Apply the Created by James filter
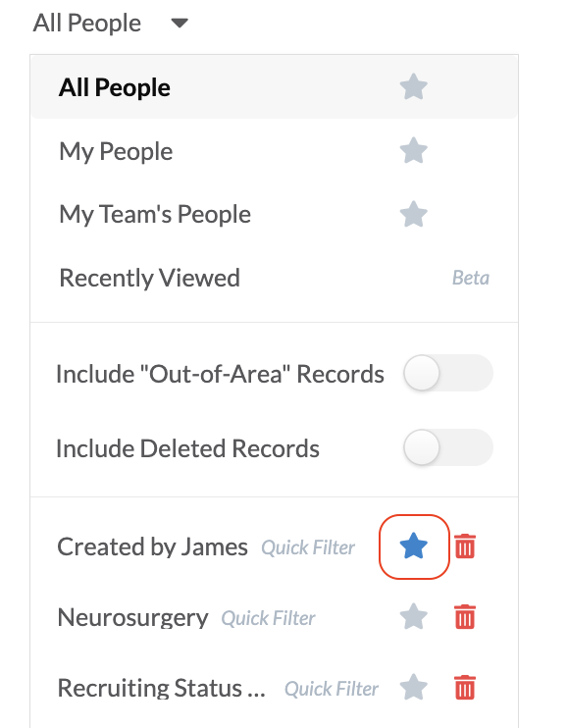Viewport: 567px width, 728px height. (x=152, y=546)
